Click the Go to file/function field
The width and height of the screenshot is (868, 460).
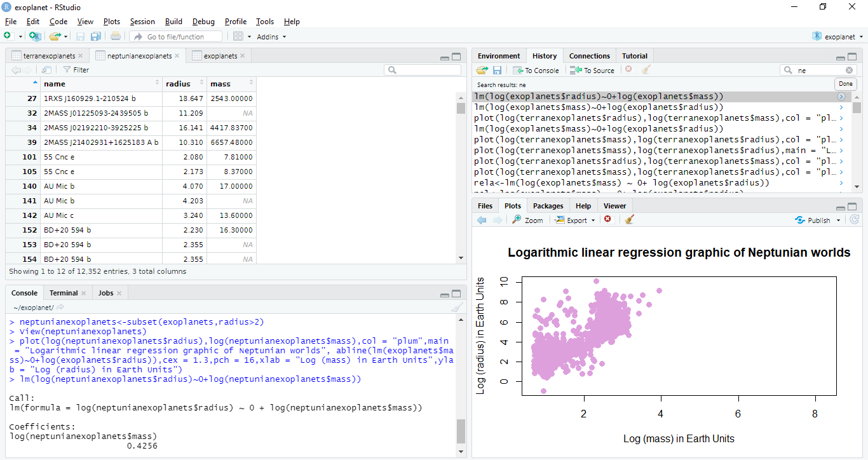click(x=179, y=37)
